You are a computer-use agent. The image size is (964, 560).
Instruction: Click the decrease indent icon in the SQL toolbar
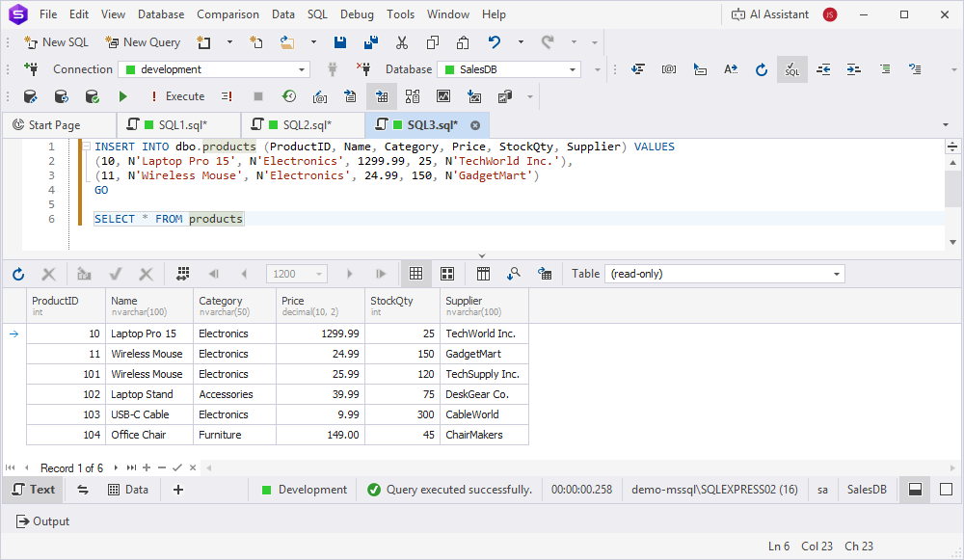point(822,69)
